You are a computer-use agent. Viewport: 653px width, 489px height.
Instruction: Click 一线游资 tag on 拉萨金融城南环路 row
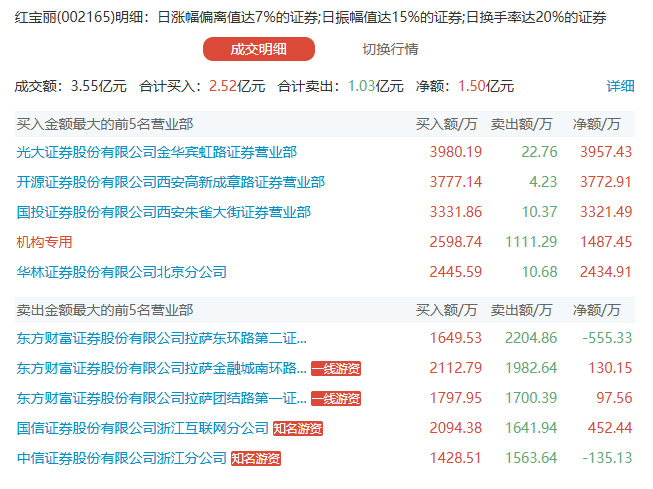tap(336, 368)
